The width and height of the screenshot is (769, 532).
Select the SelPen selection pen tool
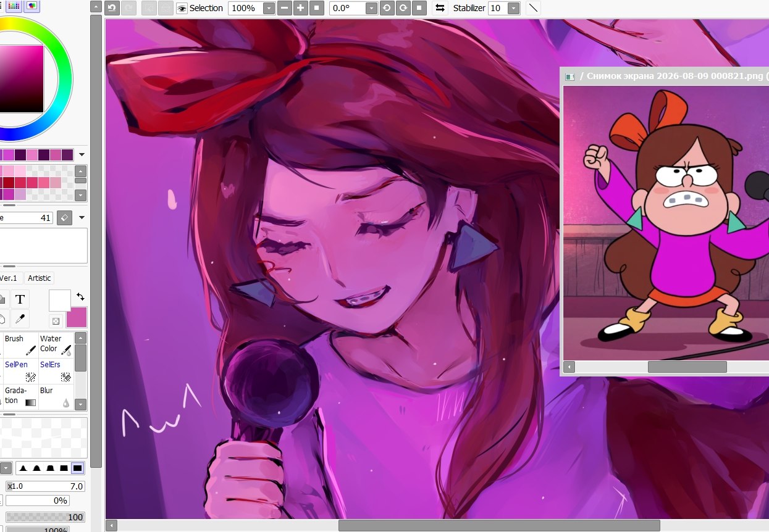20,371
